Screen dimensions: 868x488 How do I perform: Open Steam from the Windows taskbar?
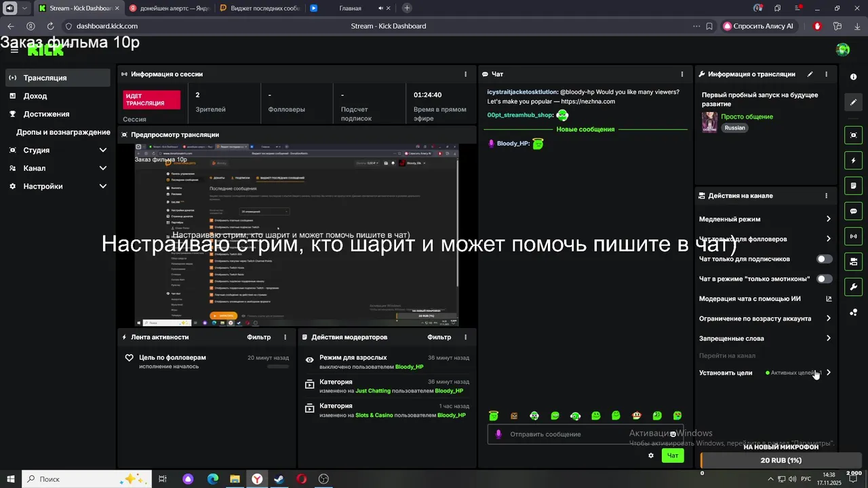[x=279, y=479]
